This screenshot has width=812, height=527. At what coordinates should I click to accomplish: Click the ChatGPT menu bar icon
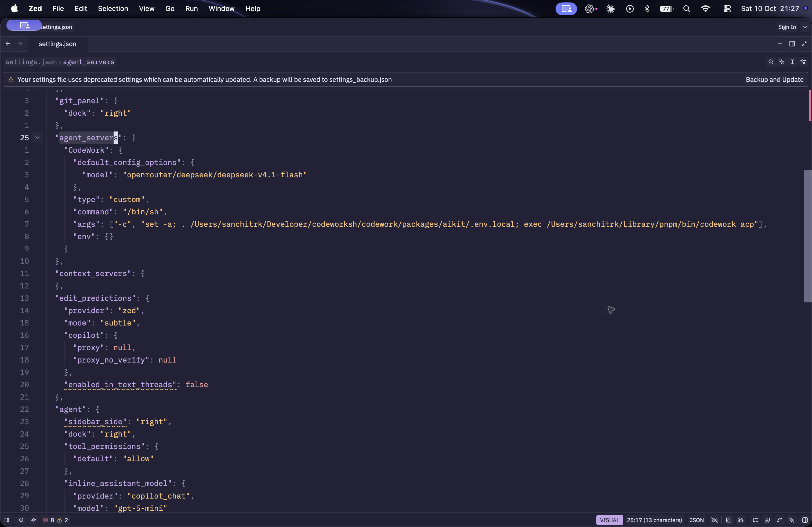click(x=589, y=9)
